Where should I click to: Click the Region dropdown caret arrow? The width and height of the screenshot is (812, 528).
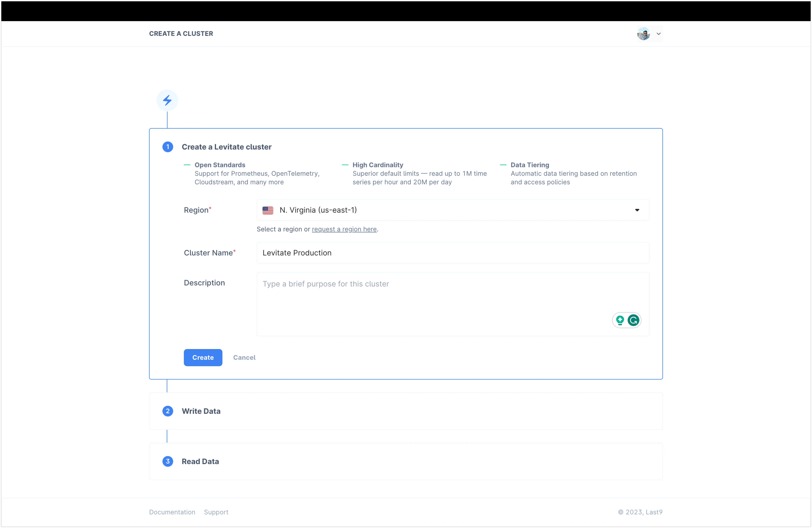637,210
